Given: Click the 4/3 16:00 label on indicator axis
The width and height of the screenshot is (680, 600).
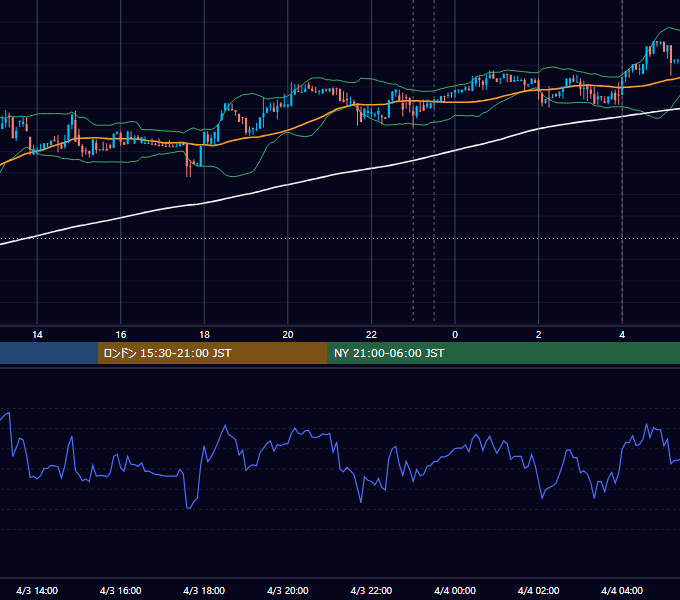Looking at the screenshot, I should pyautogui.click(x=121, y=590).
